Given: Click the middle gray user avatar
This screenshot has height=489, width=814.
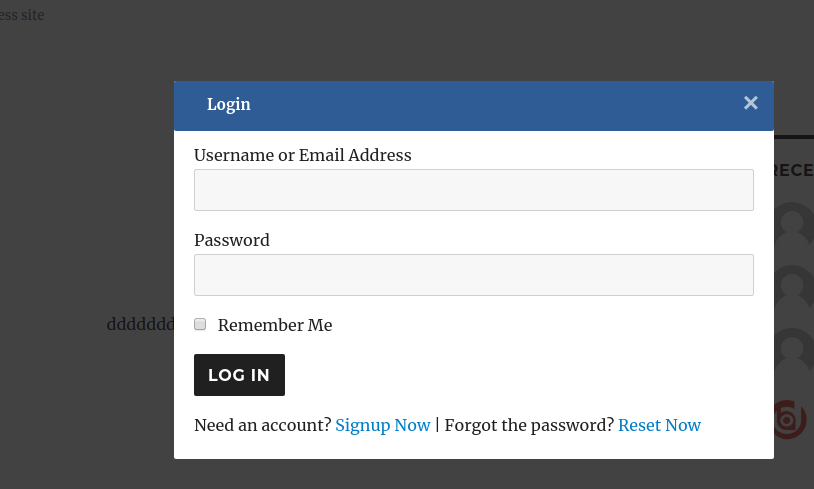Looking at the screenshot, I should pos(794,286).
